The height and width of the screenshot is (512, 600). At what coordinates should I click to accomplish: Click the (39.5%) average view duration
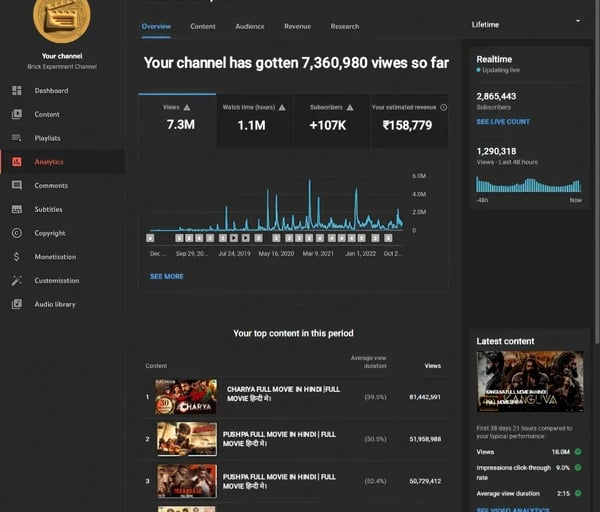click(375, 397)
